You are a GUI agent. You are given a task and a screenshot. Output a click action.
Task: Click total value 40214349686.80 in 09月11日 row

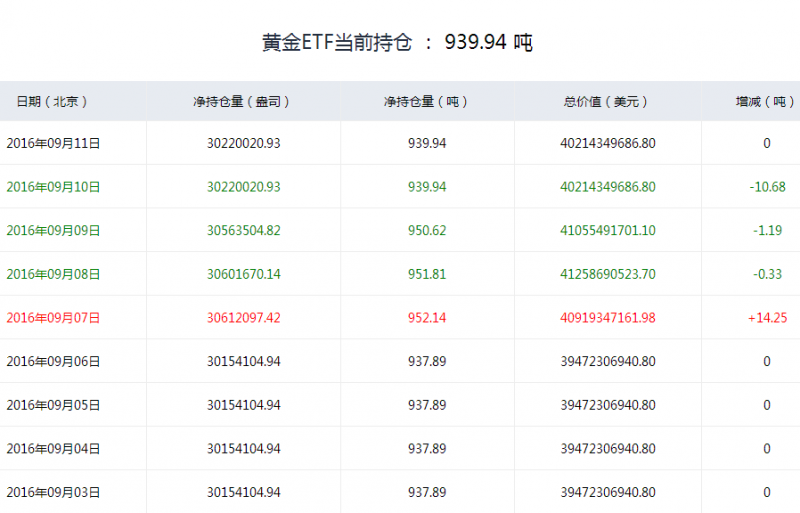click(608, 143)
